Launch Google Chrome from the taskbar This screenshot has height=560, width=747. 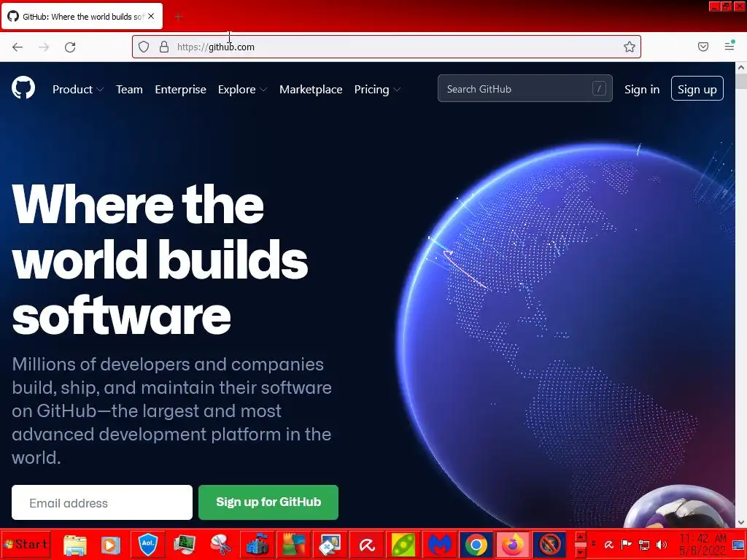476,544
